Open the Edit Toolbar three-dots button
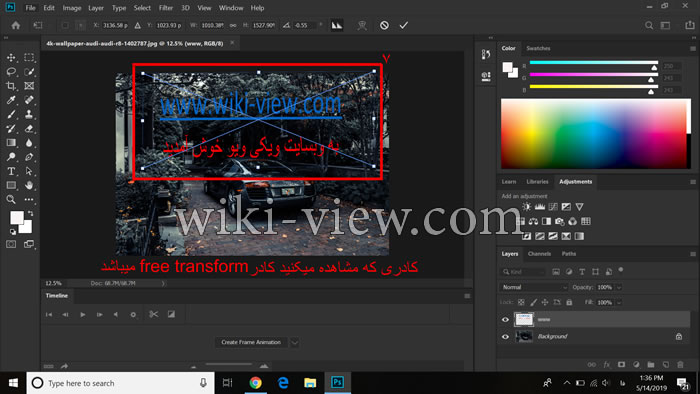 click(29, 199)
